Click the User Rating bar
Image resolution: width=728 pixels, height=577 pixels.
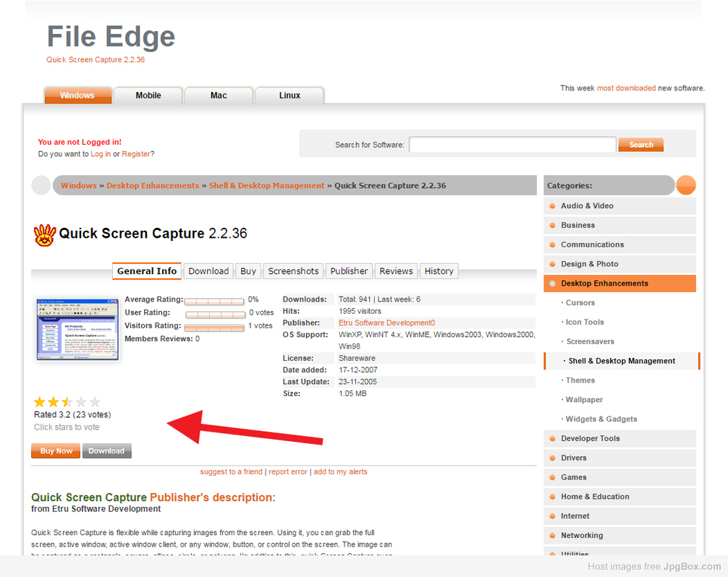click(x=216, y=315)
